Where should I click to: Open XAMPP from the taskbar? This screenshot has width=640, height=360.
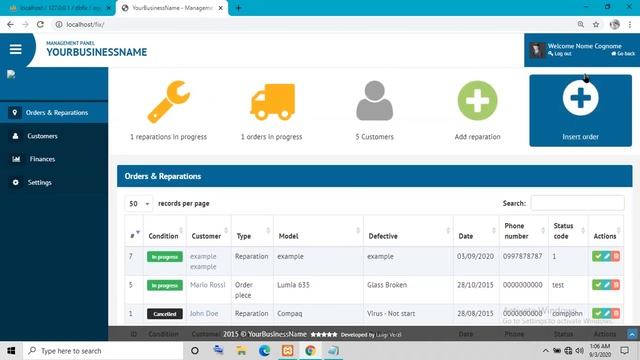click(x=287, y=351)
